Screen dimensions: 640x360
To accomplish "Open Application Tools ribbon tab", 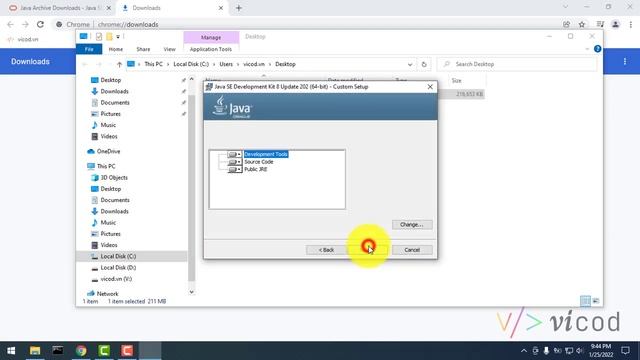I will point(211,49).
